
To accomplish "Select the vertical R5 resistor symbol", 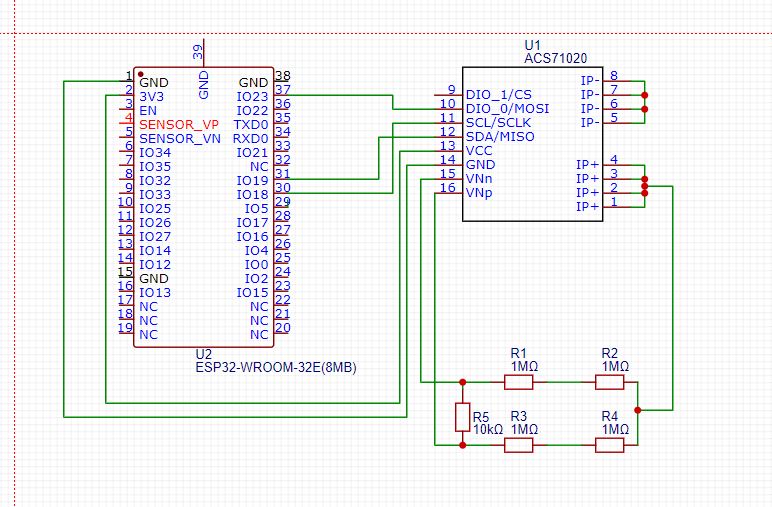I will click(462, 417).
